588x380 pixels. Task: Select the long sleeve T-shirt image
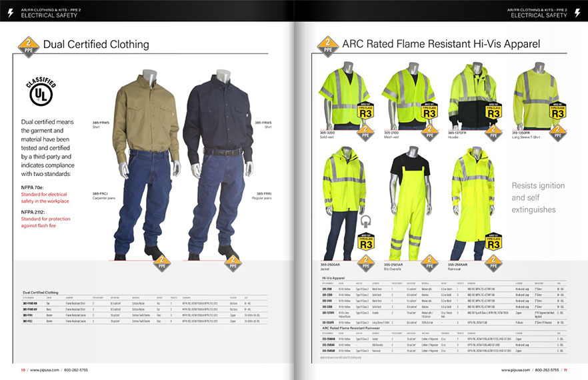coord(536,95)
